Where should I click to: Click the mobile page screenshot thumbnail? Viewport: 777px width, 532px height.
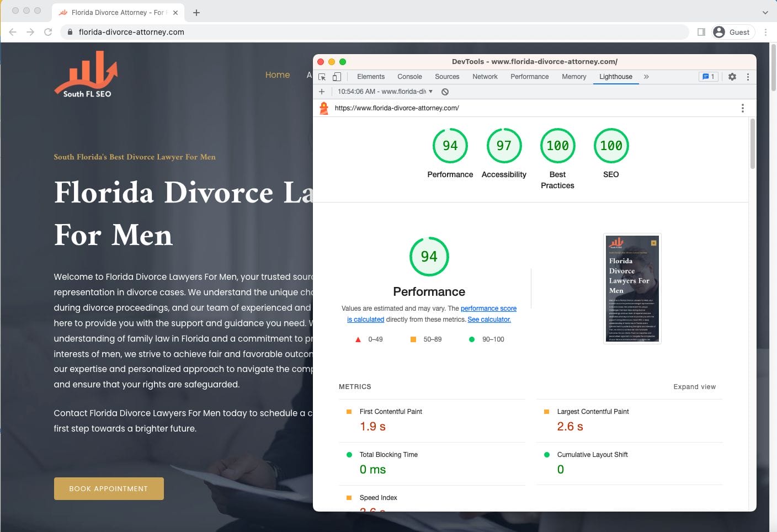[632, 289]
